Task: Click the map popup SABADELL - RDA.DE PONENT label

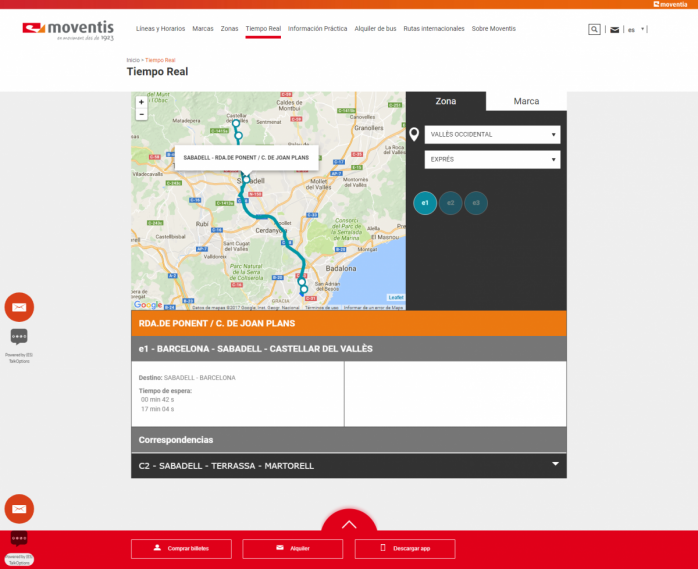Action: click(x=246, y=158)
